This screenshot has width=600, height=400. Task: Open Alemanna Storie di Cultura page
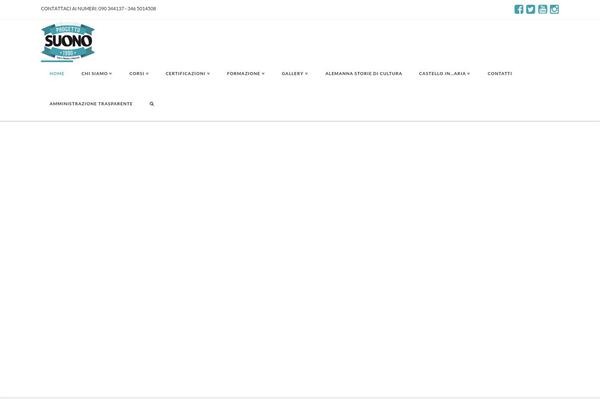pyautogui.click(x=364, y=73)
